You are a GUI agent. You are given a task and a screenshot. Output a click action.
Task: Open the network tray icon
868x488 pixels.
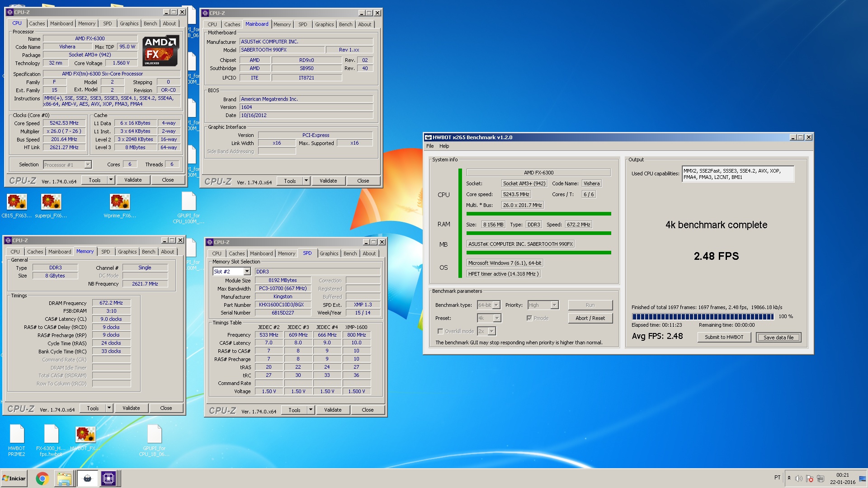pos(820,478)
